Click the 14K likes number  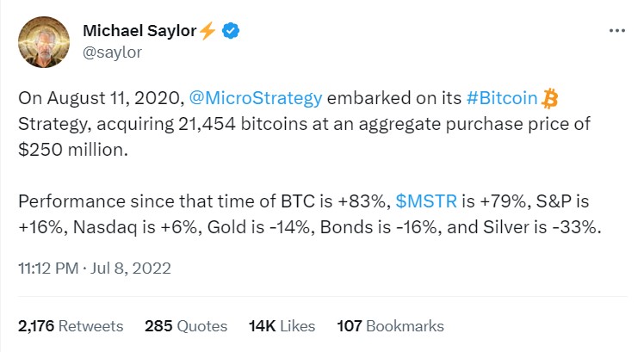click(262, 326)
